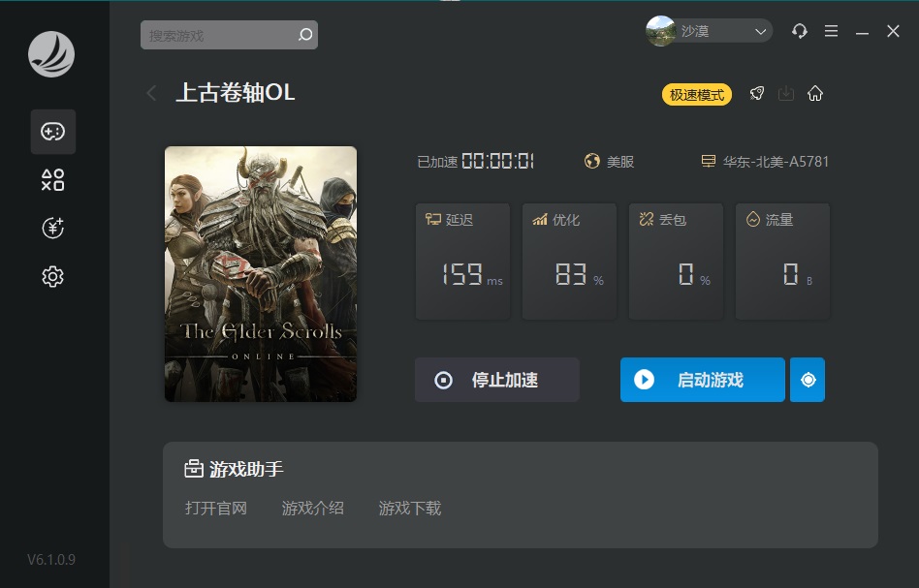Image resolution: width=919 pixels, height=588 pixels.
Task: Expand the 沙漠 user account dropdown
Action: [710, 31]
